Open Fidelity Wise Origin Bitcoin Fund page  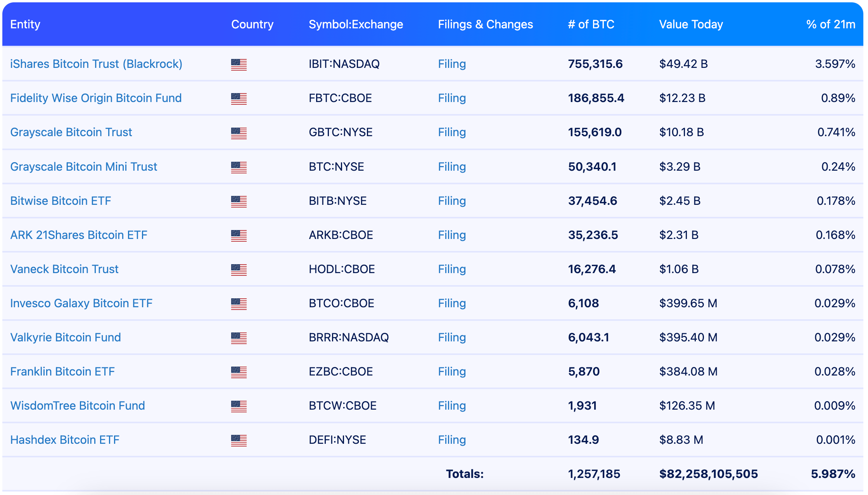coord(96,98)
